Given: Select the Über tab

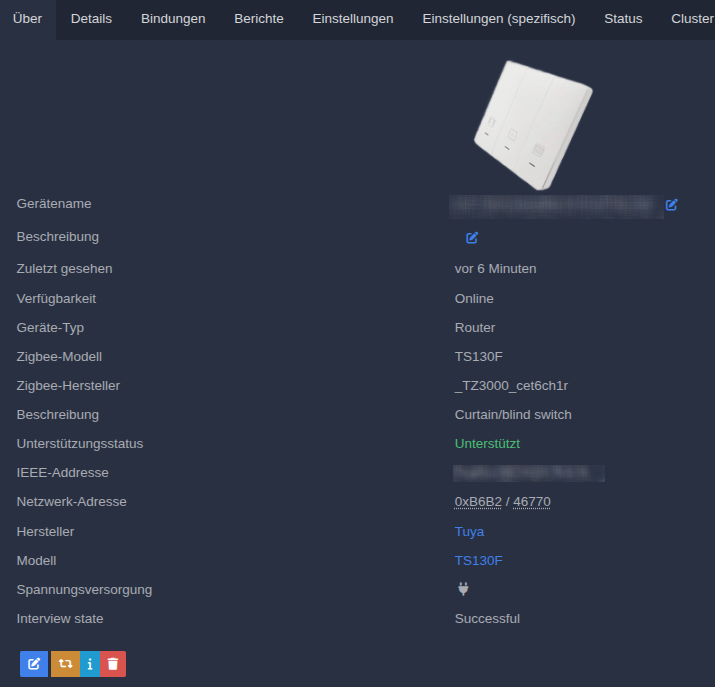Looking at the screenshot, I should (27, 19).
